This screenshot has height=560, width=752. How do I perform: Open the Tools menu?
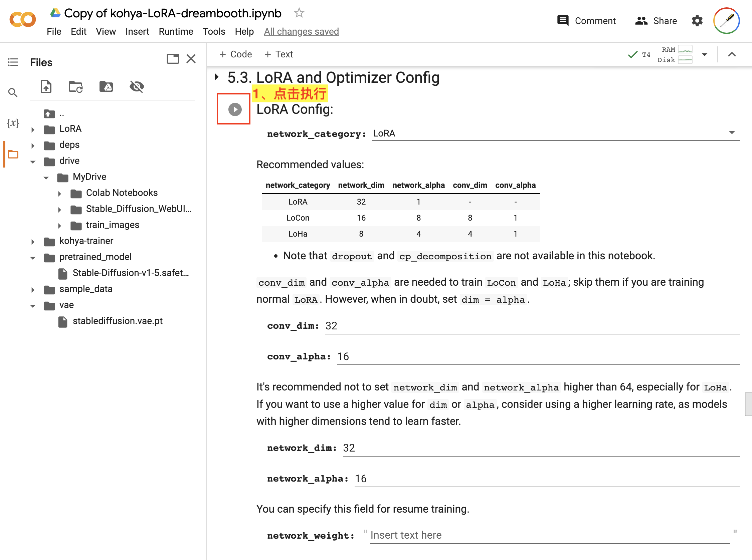click(214, 31)
